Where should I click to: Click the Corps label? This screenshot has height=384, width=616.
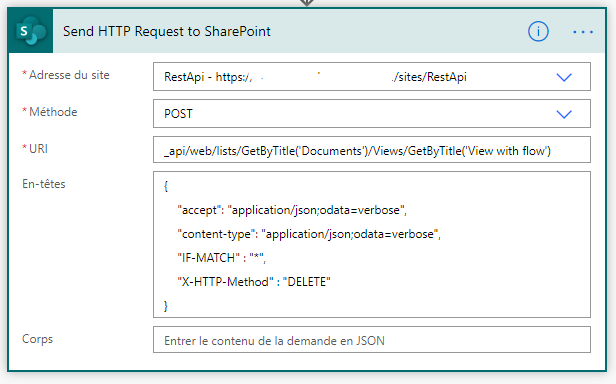37,339
